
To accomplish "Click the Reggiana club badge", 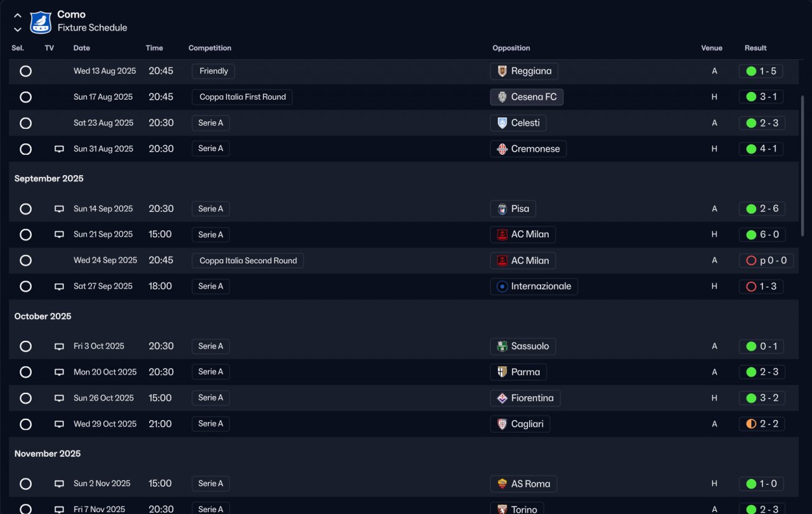I will [502, 71].
